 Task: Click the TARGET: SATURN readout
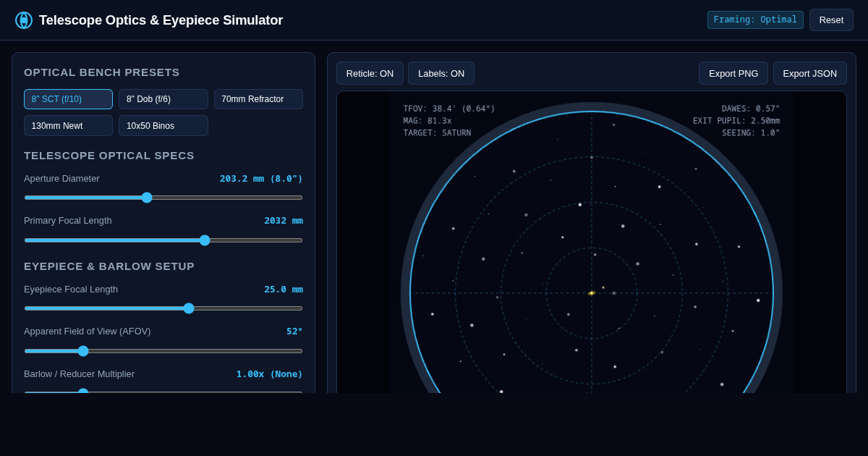[437, 133]
